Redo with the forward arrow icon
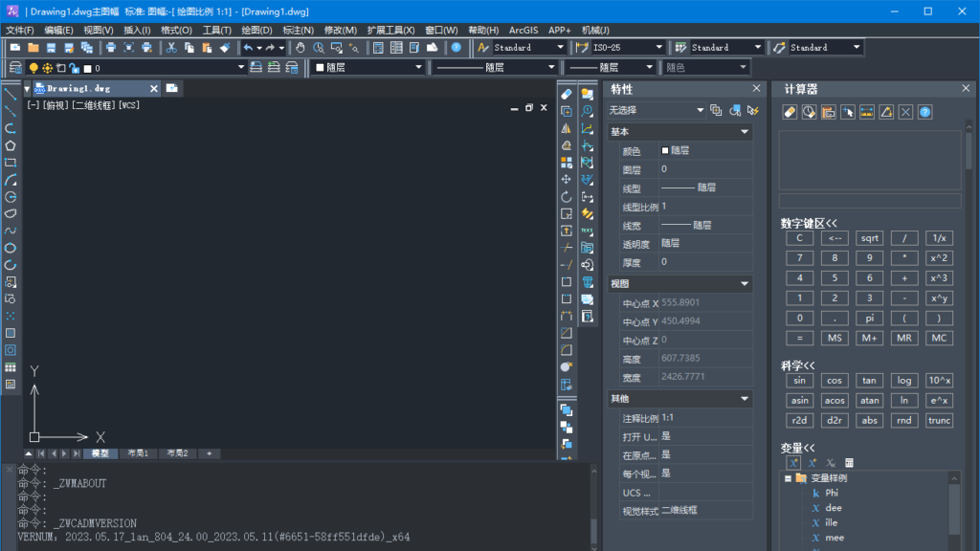This screenshot has height=551, width=980. (x=270, y=48)
